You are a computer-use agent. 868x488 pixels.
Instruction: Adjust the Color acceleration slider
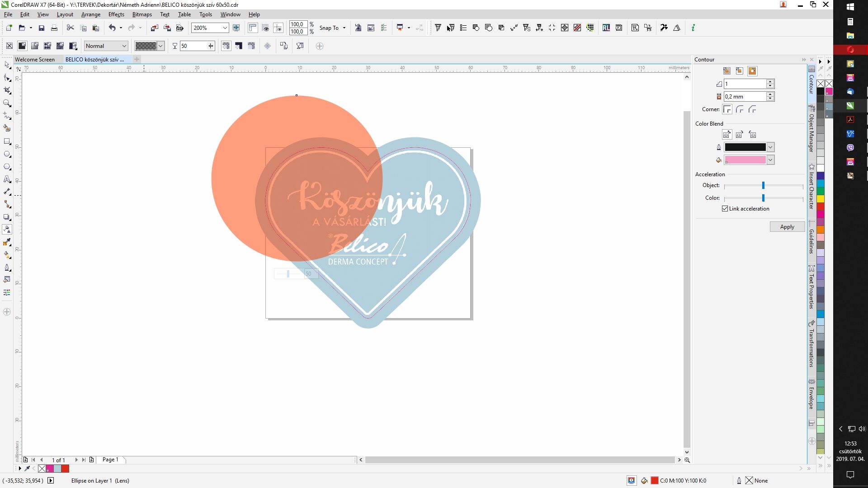pyautogui.click(x=763, y=198)
